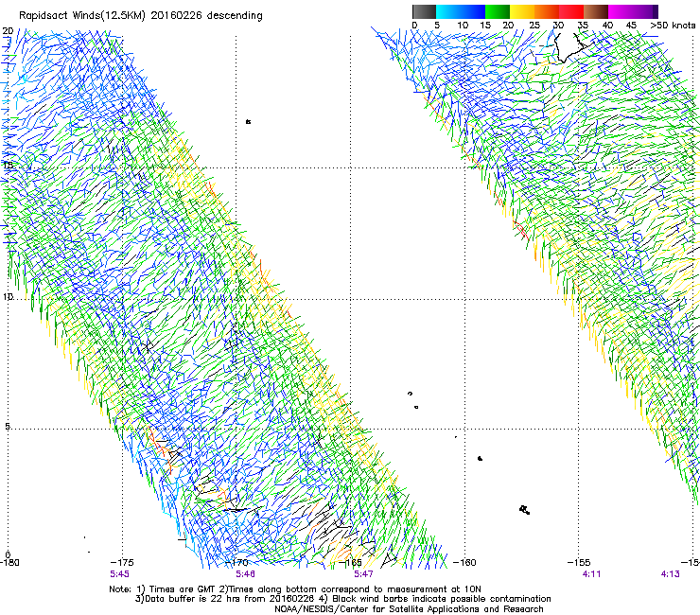This screenshot has width=700, height=615.
Task: Click the purple time stamp '5:45'
Action: point(119,574)
